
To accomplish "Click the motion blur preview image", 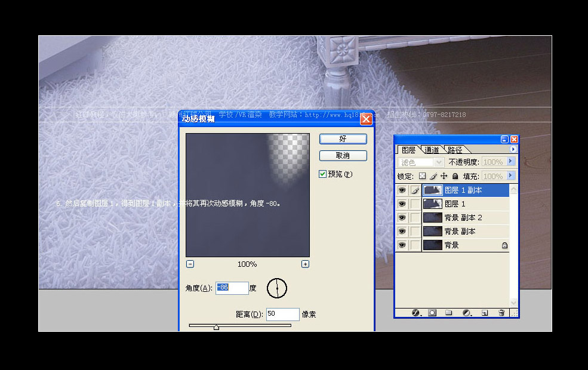I will (x=248, y=195).
